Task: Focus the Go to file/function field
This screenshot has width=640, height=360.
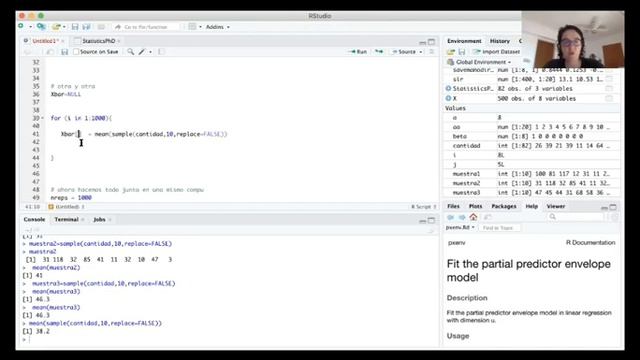Action: tap(146, 27)
